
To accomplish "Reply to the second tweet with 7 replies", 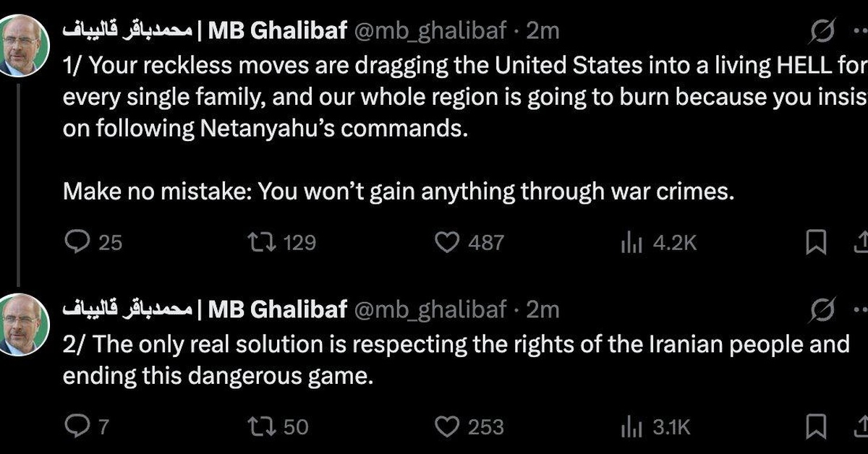I will (x=76, y=427).
